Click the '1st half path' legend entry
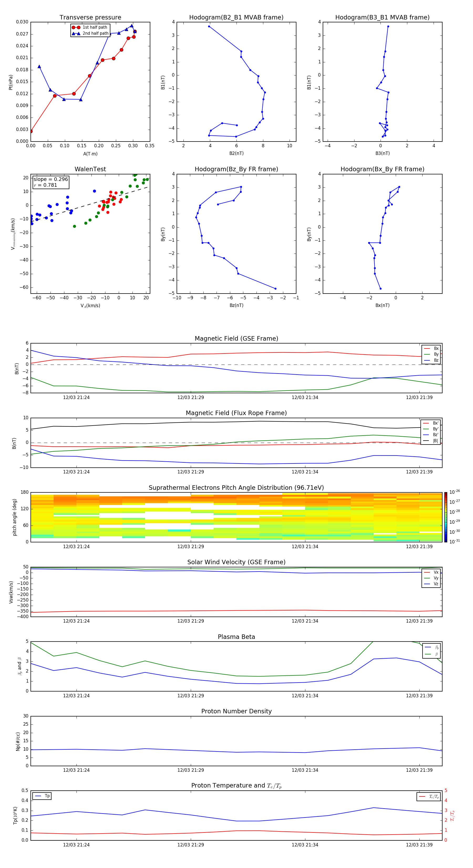 [90, 27]
